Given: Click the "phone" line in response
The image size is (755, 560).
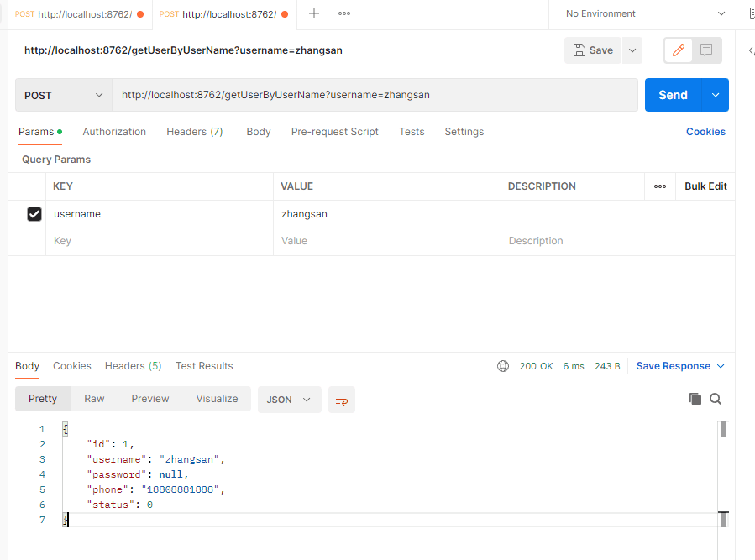Looking at the screenshot, I should 155,489.
